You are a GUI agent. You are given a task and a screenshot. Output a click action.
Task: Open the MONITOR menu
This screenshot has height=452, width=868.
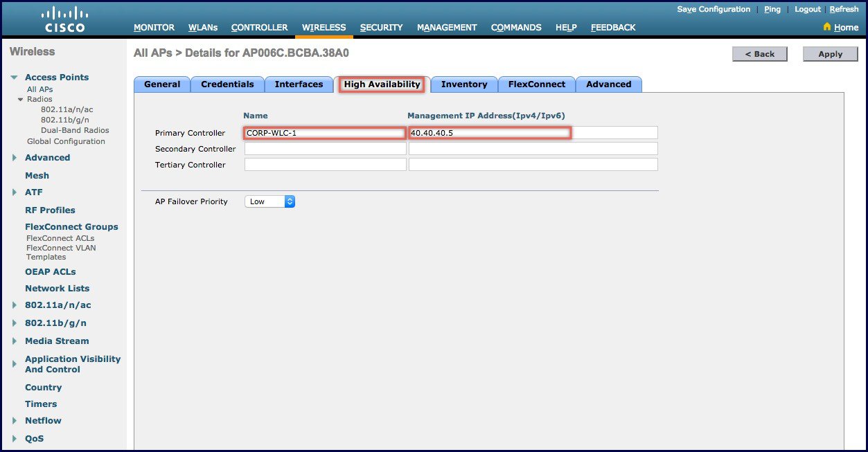(154, 28)
